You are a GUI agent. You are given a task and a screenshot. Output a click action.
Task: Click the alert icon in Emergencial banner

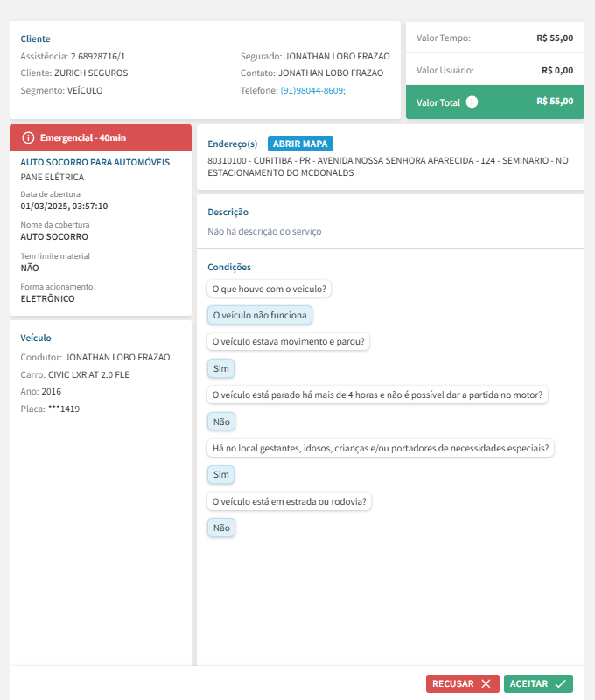coord(28,137)
